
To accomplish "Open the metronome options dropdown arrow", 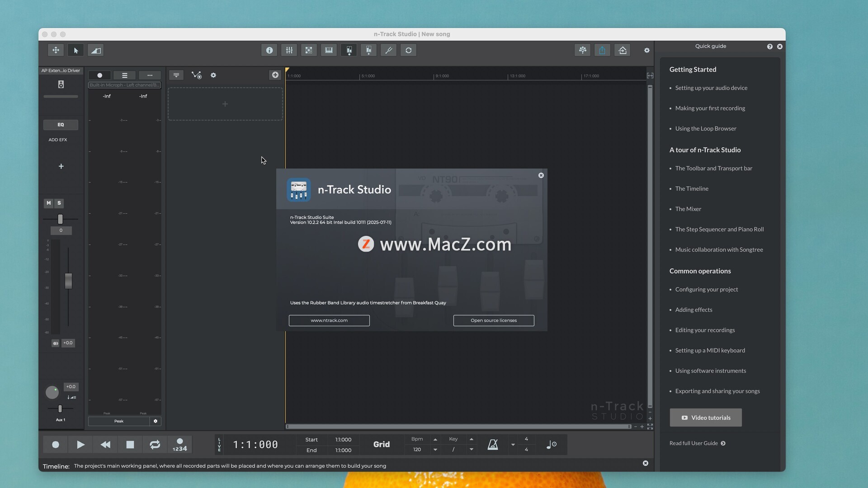I will [x=513, y=445].
